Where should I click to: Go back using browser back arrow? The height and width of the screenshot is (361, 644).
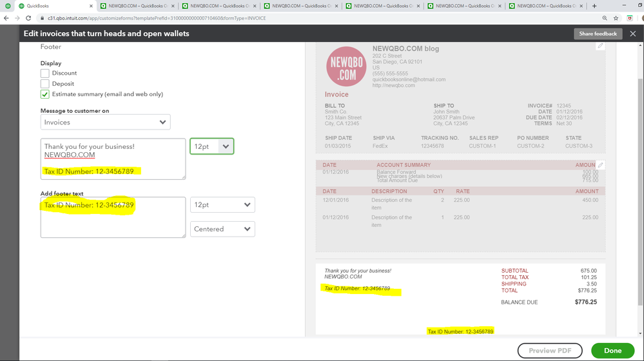tap(6, 18)
